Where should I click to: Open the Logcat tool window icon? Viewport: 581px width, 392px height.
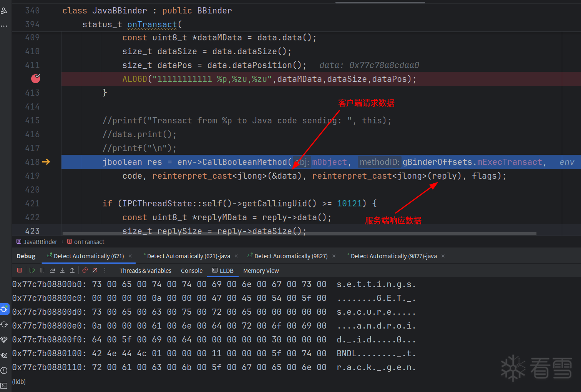pos(4,355)
